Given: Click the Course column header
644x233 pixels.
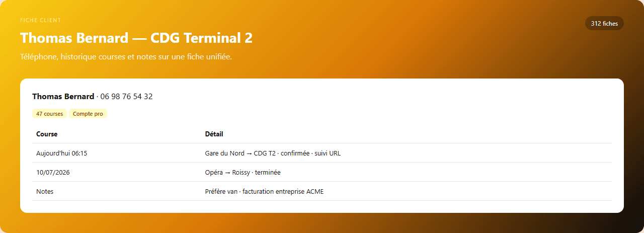Looking at the screenshot, I should [x=47, y=134].
